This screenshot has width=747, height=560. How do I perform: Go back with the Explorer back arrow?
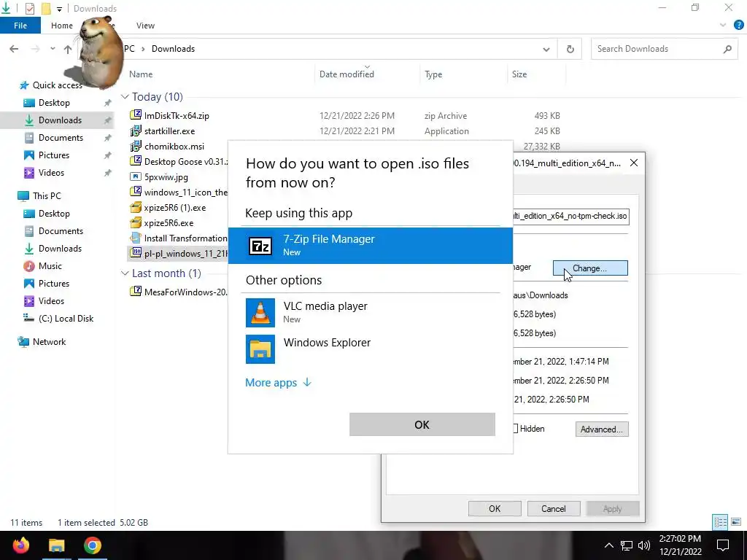(x=14, y=49)
